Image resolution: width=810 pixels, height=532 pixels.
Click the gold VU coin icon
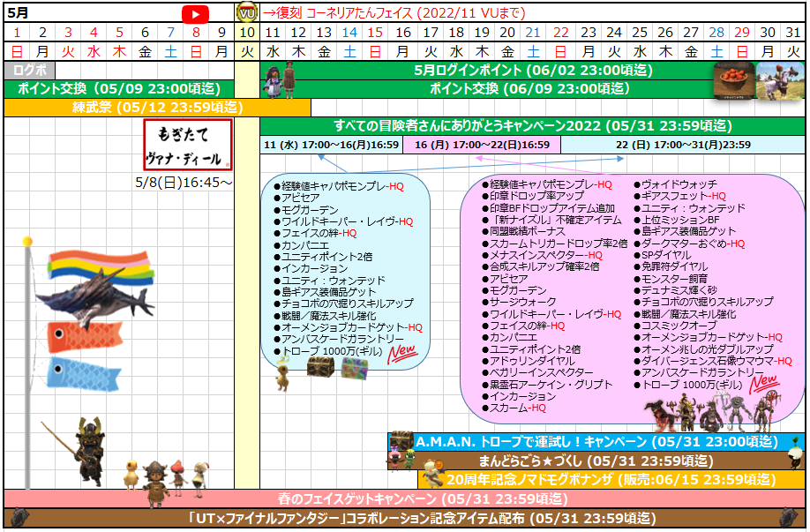[247, 13]
